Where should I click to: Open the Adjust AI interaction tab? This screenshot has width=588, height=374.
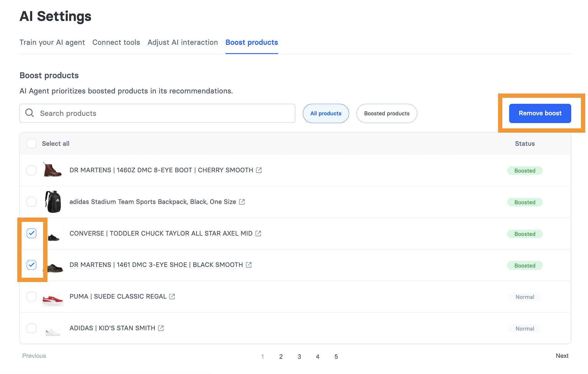point(182,42)
